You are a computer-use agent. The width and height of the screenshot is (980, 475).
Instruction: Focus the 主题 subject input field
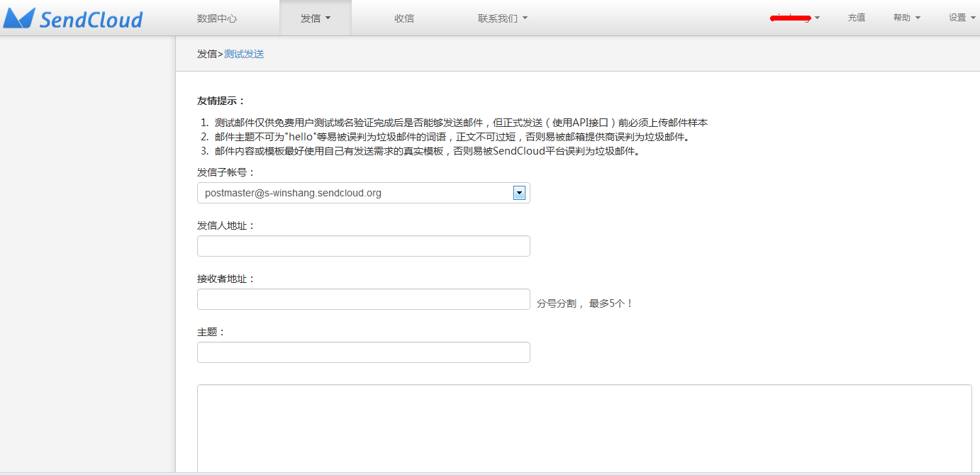(x=364, y=352)
